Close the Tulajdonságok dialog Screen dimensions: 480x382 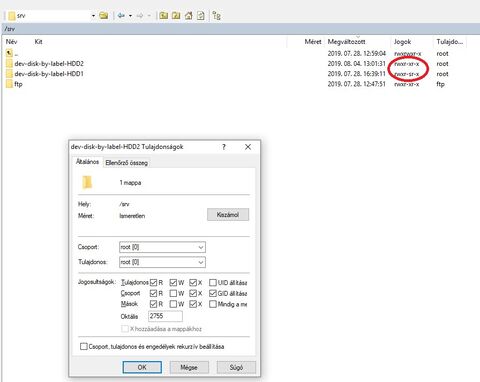pos(248,147)
